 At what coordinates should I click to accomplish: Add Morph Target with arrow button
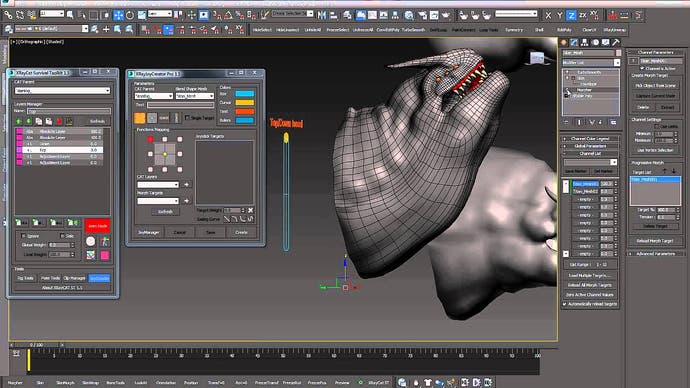click(186, 201)
